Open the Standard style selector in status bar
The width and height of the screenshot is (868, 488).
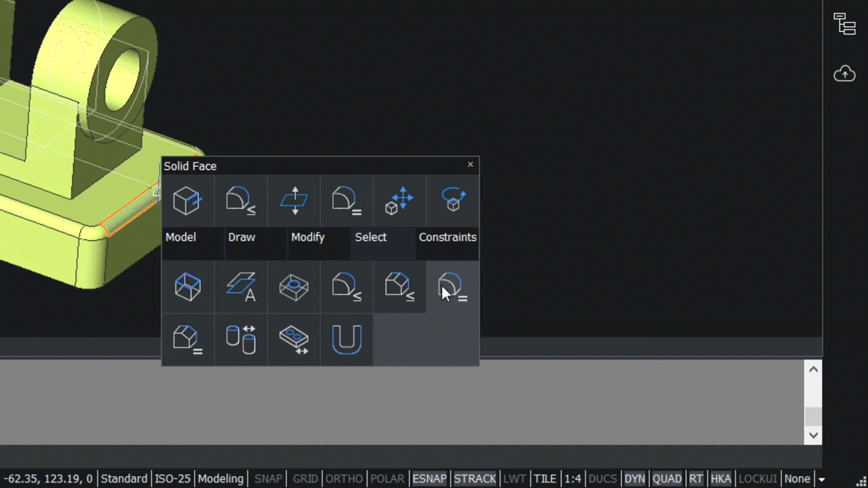(124, 479)
